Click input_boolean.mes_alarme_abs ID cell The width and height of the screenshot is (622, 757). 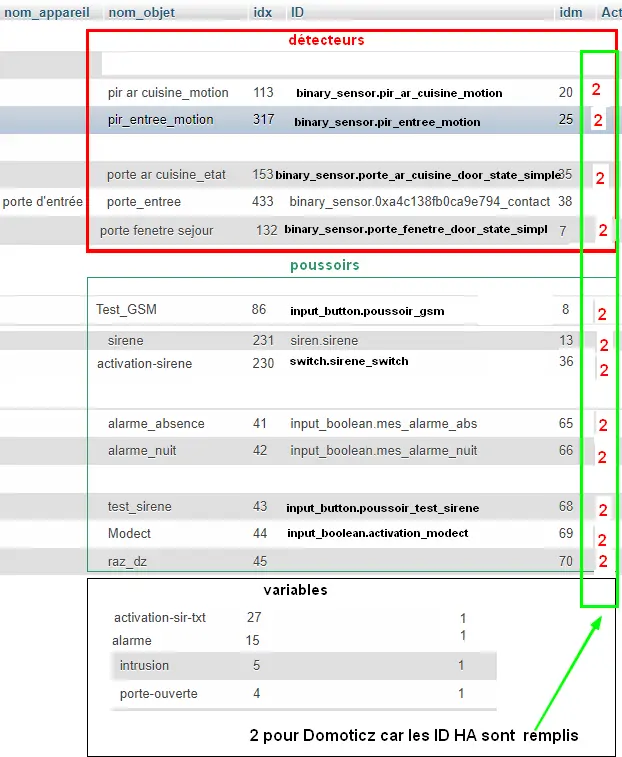[x=383, y=423]
